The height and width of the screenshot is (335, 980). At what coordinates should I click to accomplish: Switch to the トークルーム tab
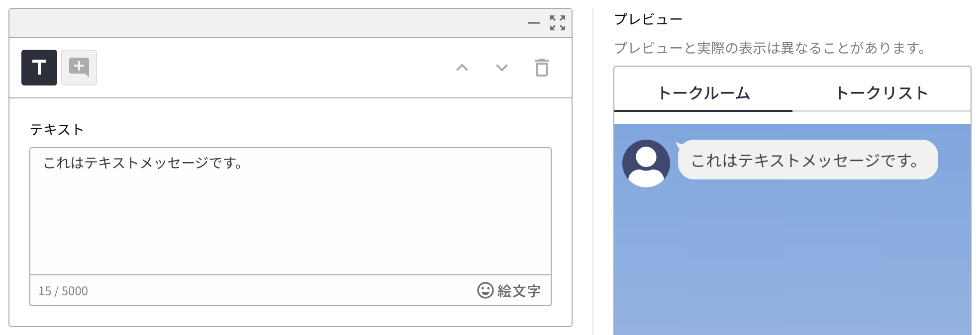703,93
